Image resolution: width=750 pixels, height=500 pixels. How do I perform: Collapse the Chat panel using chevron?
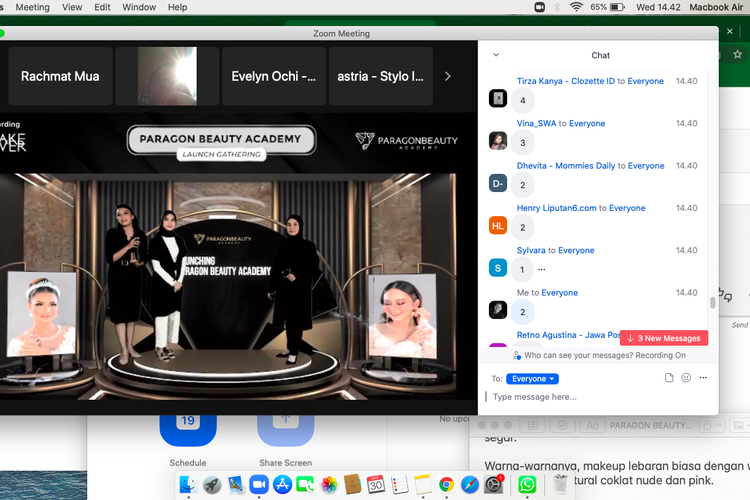coord(496,55)
